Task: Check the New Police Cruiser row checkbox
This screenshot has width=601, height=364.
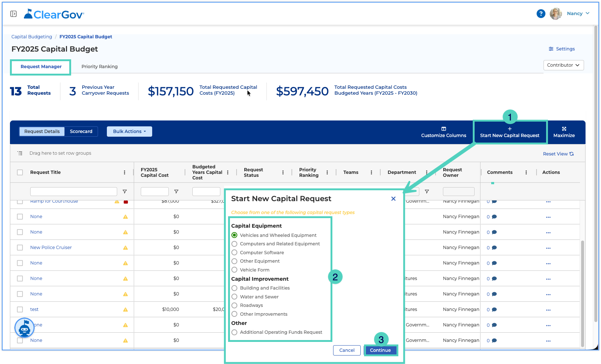Action: [x=20, y=248]
